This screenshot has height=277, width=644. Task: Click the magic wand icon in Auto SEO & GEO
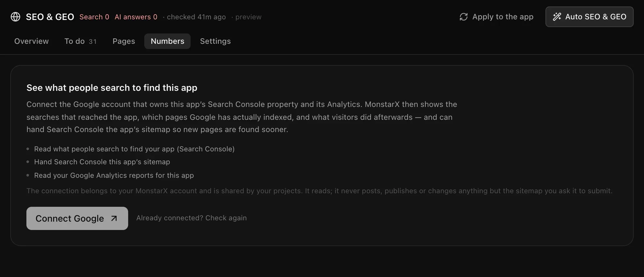tap(557, 17)
